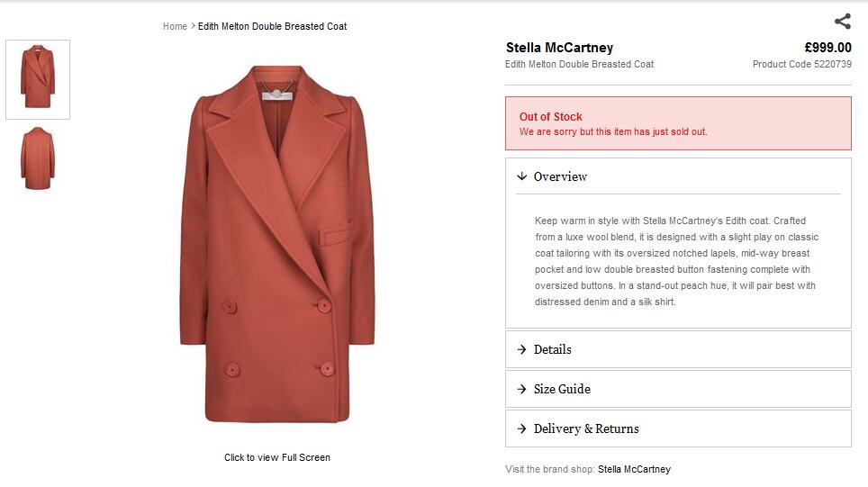
Task: Select the front view coat thumbnail
Action: pos(38,79)
